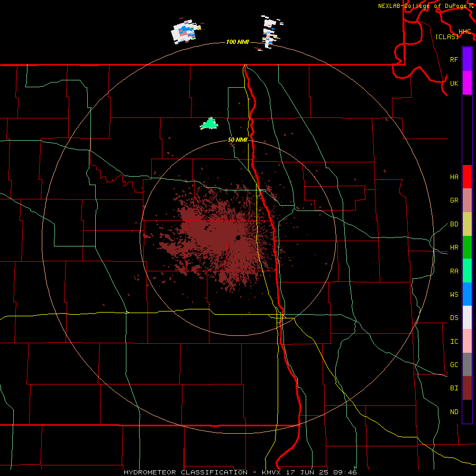The width and height of the screenshot is (476, 476).
Task: Click the HA legend label
Action: tap(454, 177)
